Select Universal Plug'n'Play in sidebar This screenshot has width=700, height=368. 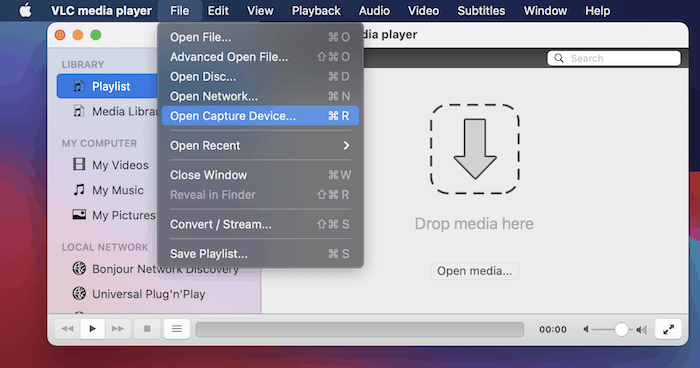click(149, 294)
